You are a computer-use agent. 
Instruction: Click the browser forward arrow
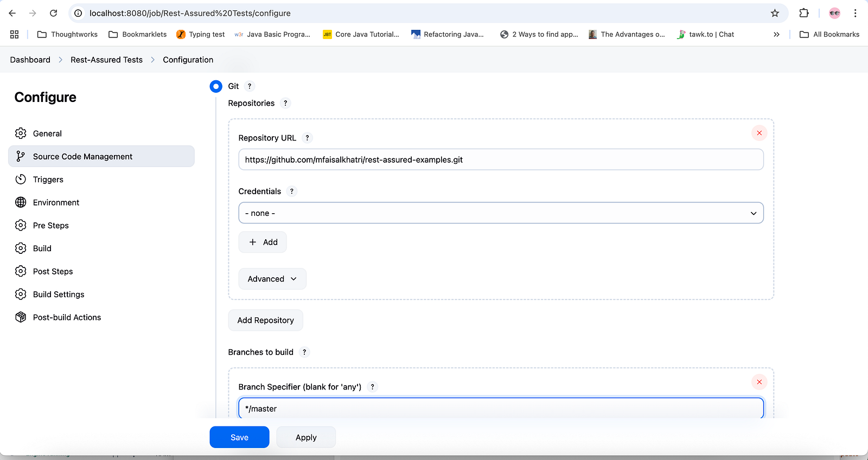click(x=33, y=13)
